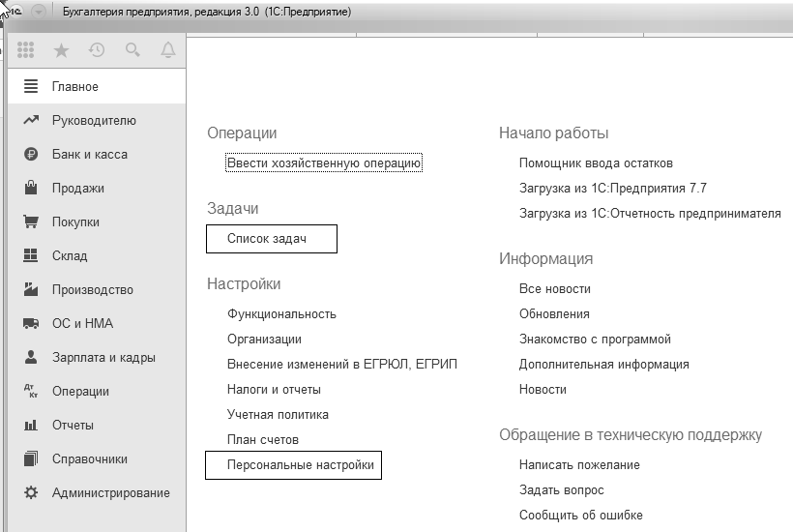This screenshot has width=793, height=532.
Task: Open Notifications bell icon
Action: (x=168, y=50)
